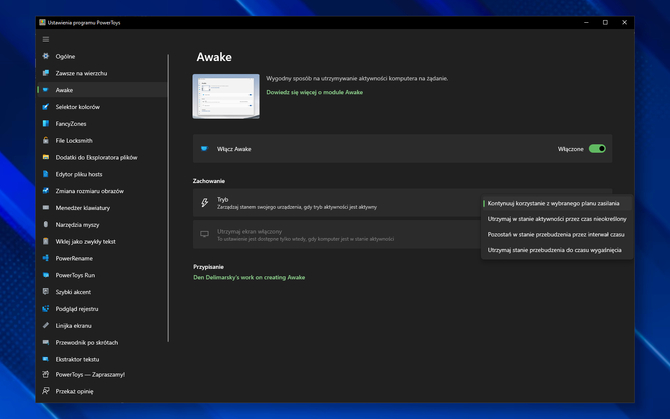Open the PowerToys Run page
This screenshot has height=419, width=670.
click(102, 275)
